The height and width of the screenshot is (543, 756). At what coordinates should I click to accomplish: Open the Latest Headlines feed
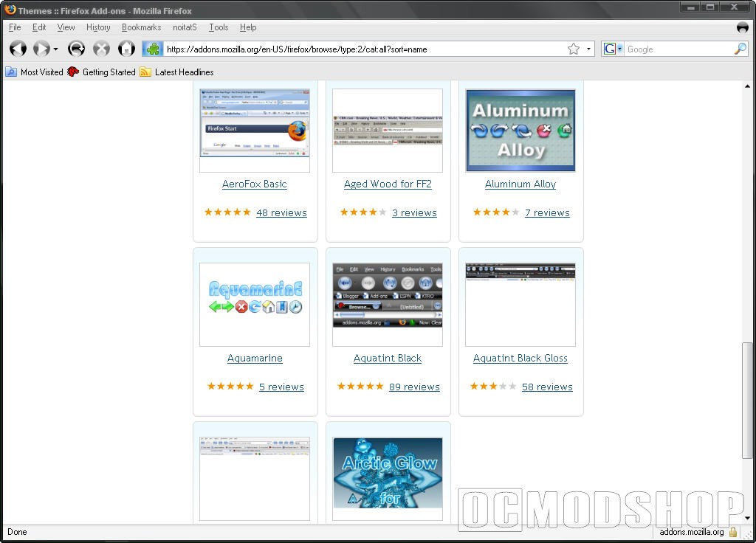[176, 72]
